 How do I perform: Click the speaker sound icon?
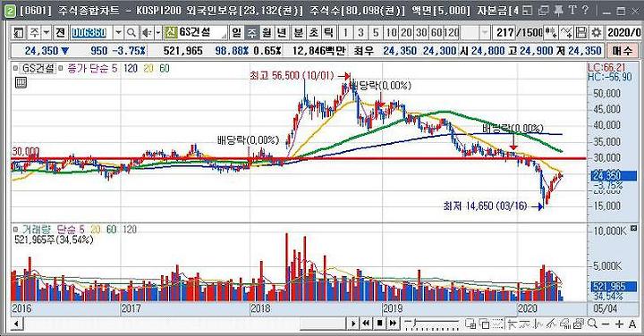click(x=146, y=32)
